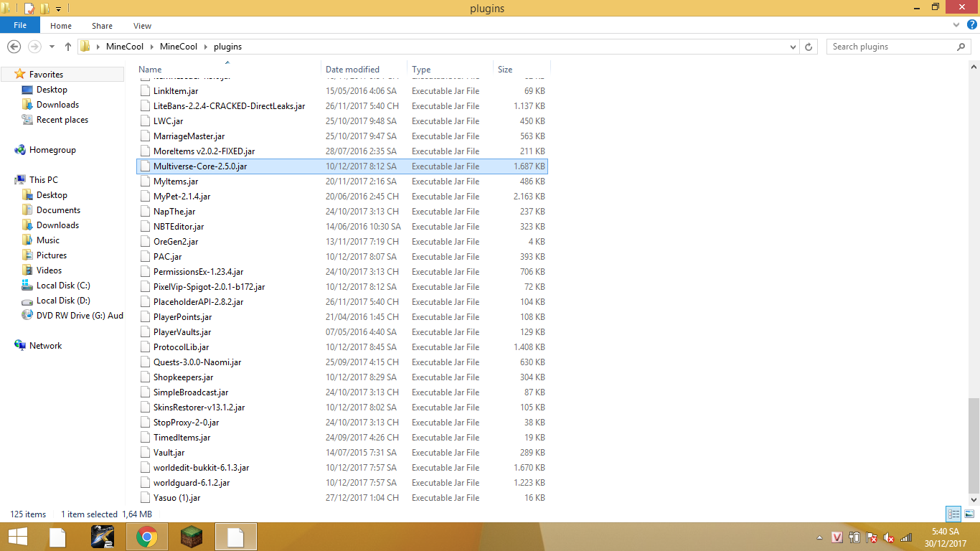This screenshot has width=980, height=551.
Task: Switch to the Share ribbon tab
Action: coord(102,26)
